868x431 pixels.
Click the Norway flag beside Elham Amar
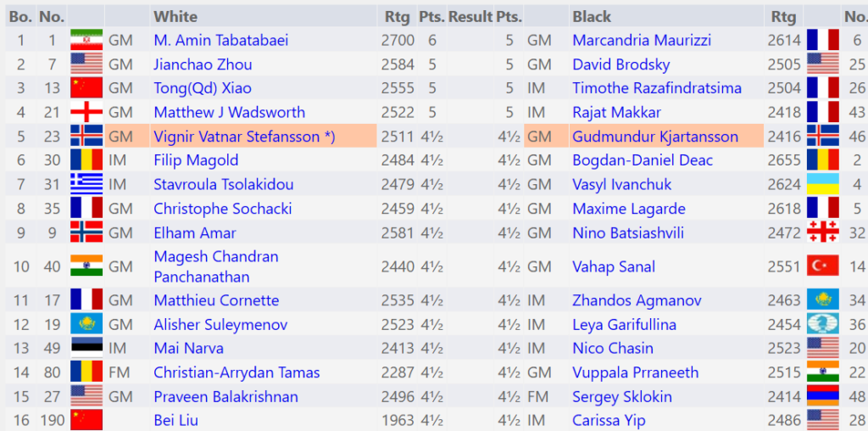86,232
